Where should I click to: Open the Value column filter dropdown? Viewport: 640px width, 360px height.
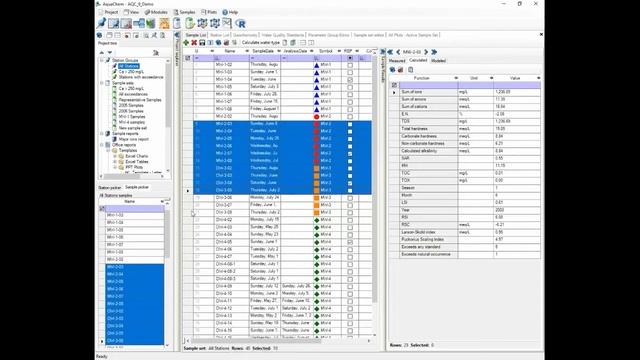click(x=538, y=78)
